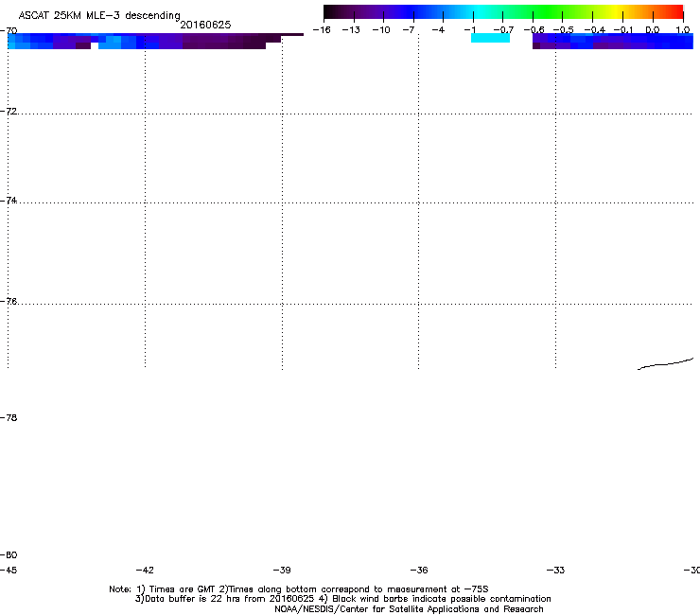700x615 pixels.
Task: Click the isolated cyan data block
Action: click(490, 39)
